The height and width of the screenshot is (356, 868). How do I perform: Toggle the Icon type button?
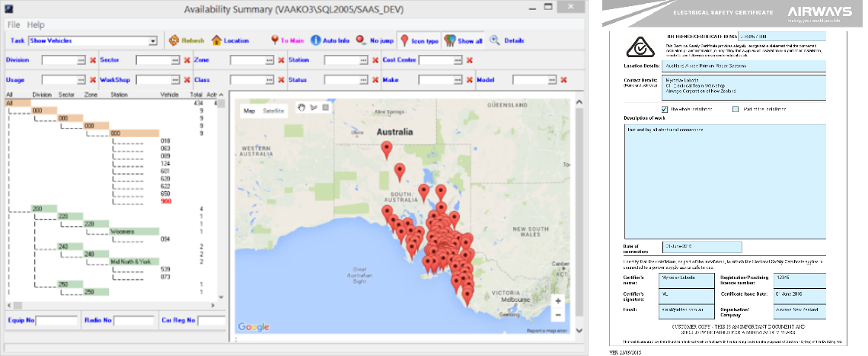(419, 40)
